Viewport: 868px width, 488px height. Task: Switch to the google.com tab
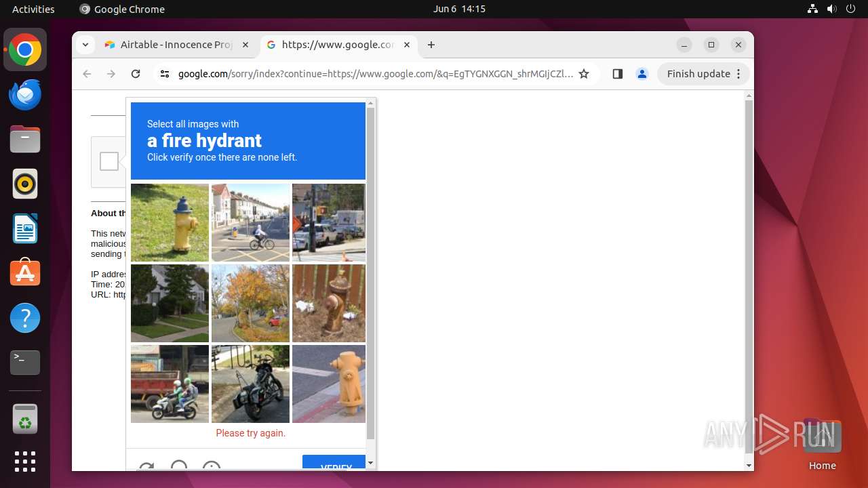click(338, 45)
